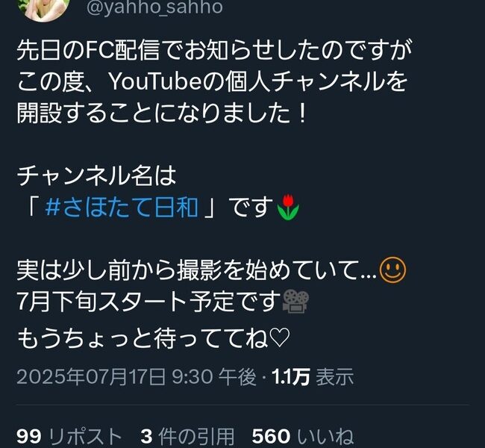Click the チャンネル名は text line
485x448 pixels.
tap(96, 175)
